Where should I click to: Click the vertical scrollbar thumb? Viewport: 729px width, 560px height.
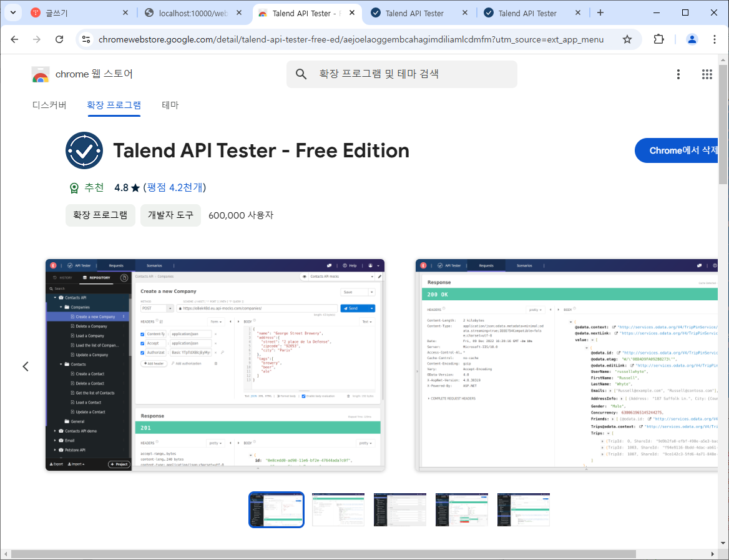click(723, 125)
